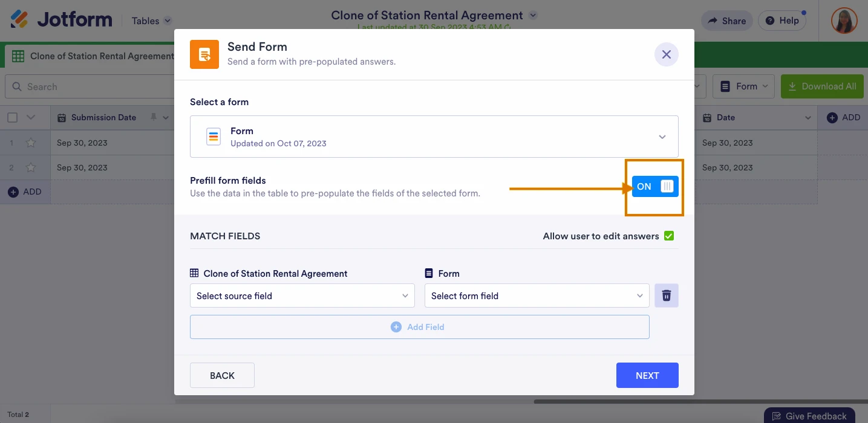Screen dimensions: 868x423
Task: Open the user profile avatar
Action: click(x=843, y=21)
